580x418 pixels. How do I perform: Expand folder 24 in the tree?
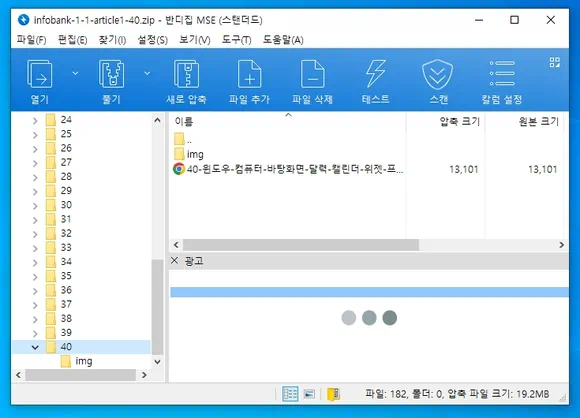(x=35, y=120)
